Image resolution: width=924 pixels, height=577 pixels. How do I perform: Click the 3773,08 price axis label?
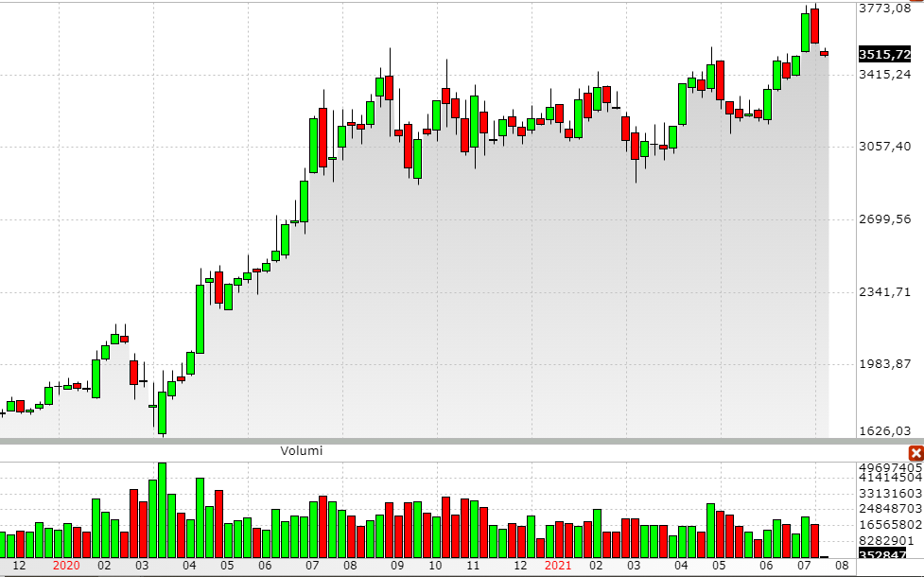pyautogui.click(x=884, y=9)
